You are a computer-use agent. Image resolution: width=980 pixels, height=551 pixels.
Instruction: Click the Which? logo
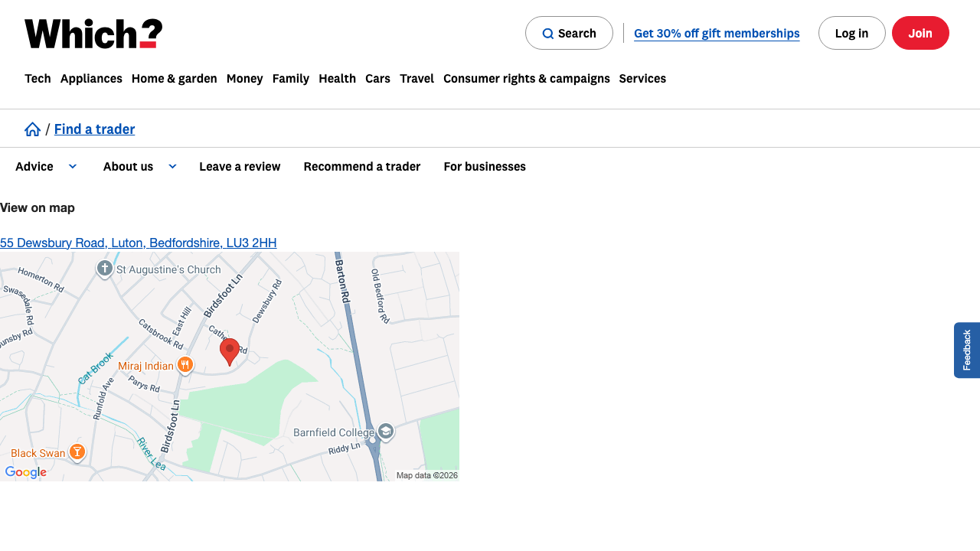(92, 33)
